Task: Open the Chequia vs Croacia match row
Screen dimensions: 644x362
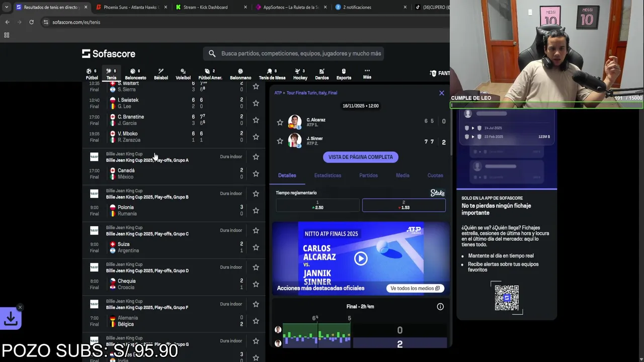Action: [x=174, y=284]
